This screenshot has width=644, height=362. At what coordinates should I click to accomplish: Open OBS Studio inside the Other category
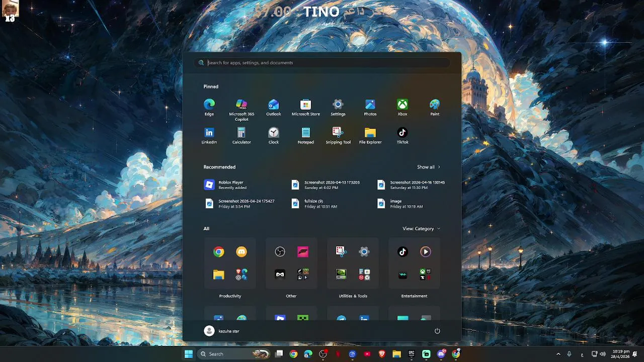280,252
